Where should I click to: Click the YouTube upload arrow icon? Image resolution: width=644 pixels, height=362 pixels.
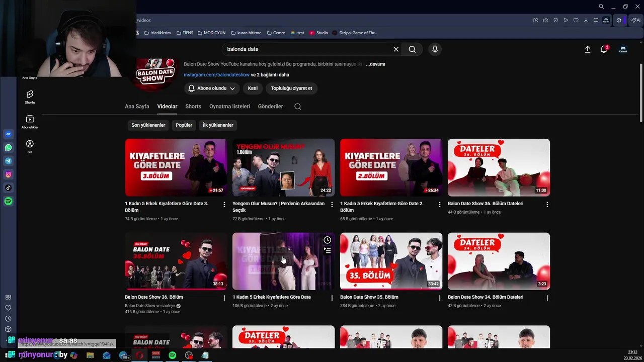point(587,49)
